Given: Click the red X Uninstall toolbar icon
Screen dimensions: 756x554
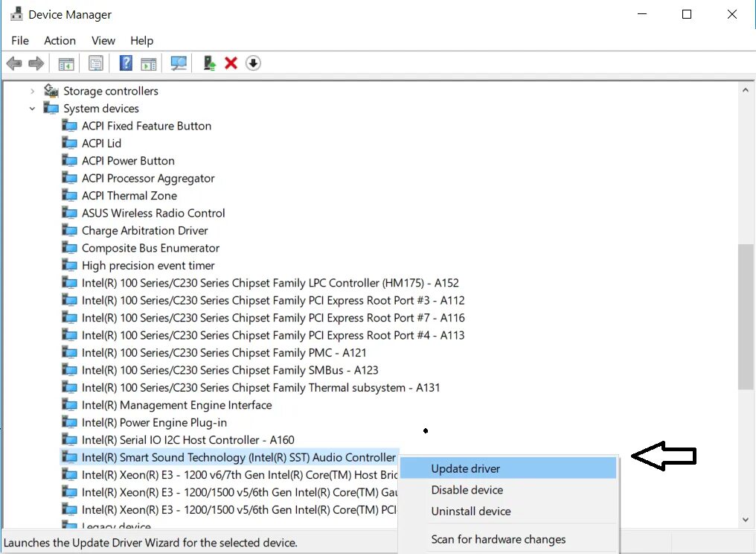Looking at the screenshot, I should pyautogui.click(x=231, y=63).
